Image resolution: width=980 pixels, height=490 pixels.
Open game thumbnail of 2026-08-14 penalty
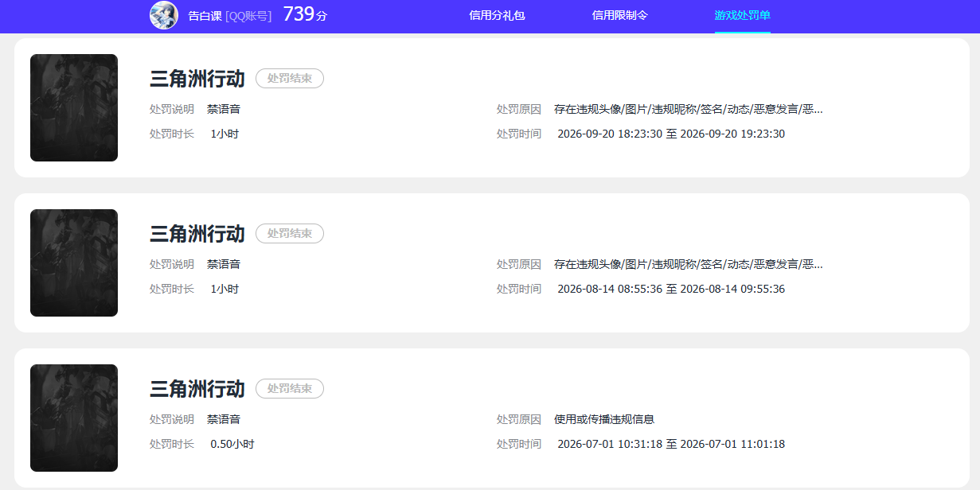(x=74, y=262)
